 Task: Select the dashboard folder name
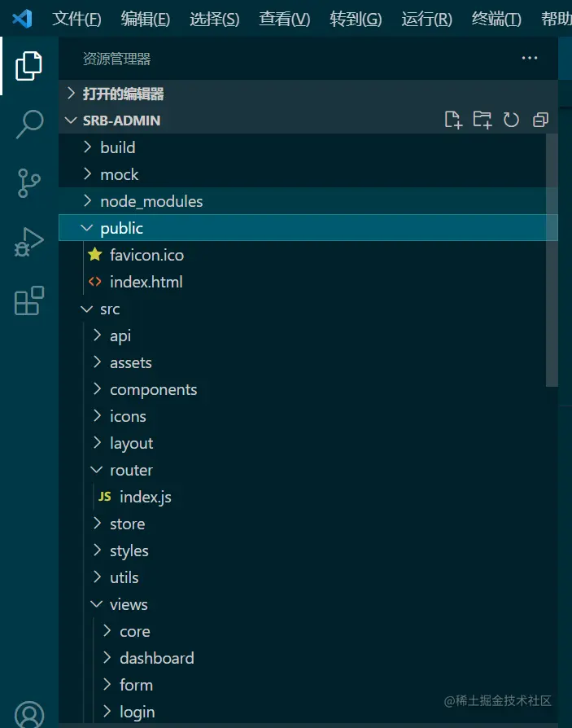coord(157,658)
